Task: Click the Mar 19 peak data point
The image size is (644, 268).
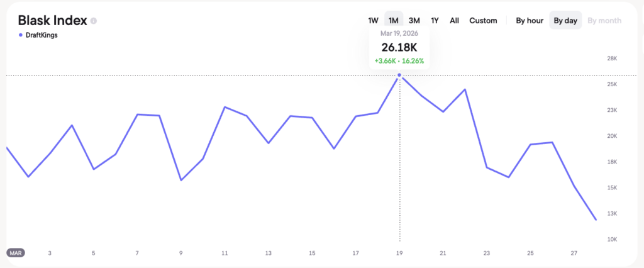Action: coord(399,75)
